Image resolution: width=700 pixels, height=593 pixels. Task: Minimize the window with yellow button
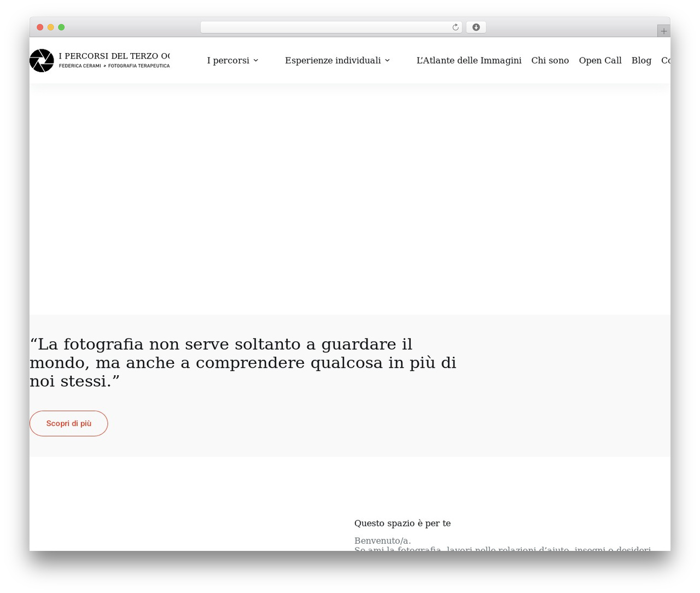coord(51,27)
